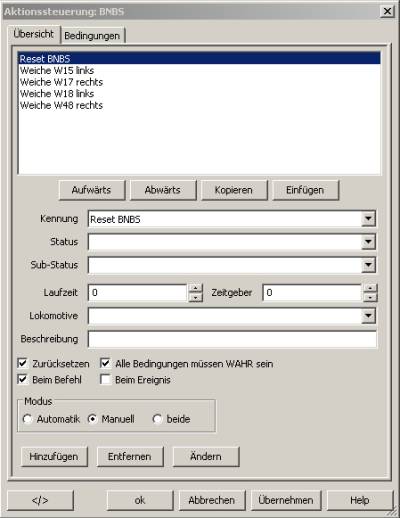Uncheck the Zurücksetzen checkbox
The height and width of the screenshot is (518, 400).
coord(23,363)
